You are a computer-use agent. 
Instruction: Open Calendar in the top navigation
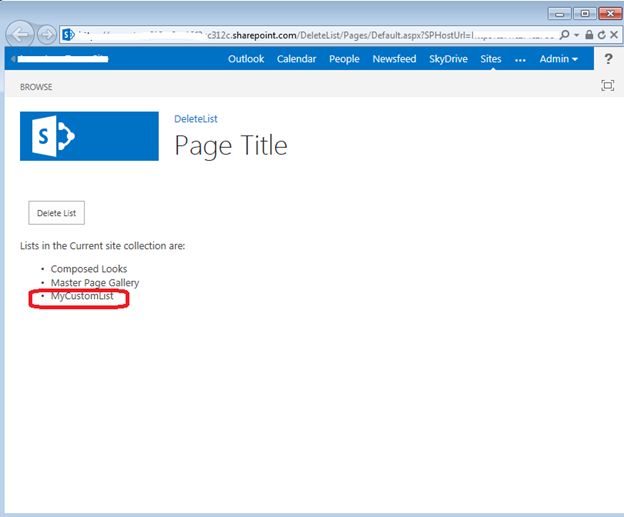point(296,59)
